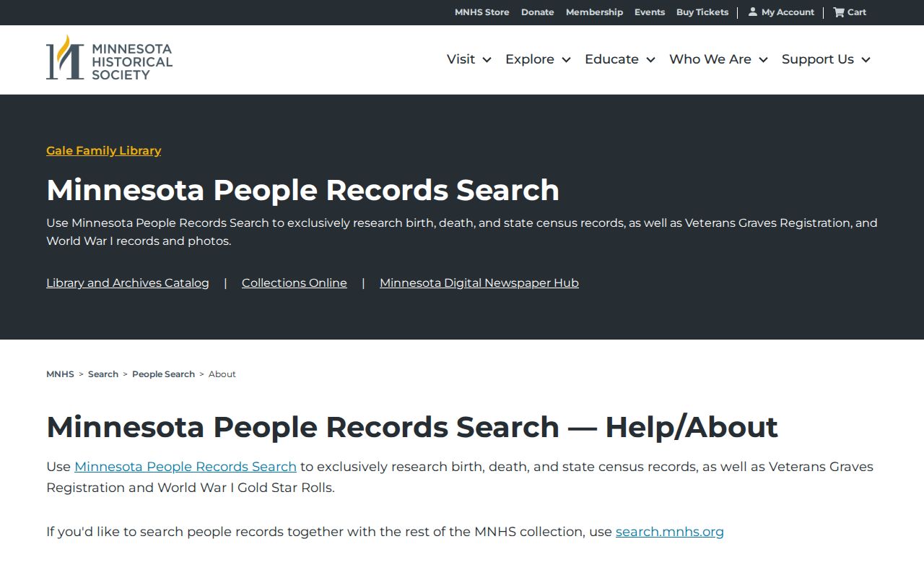
Task: Click the Support Us navigation label
Action: [818, 59]
